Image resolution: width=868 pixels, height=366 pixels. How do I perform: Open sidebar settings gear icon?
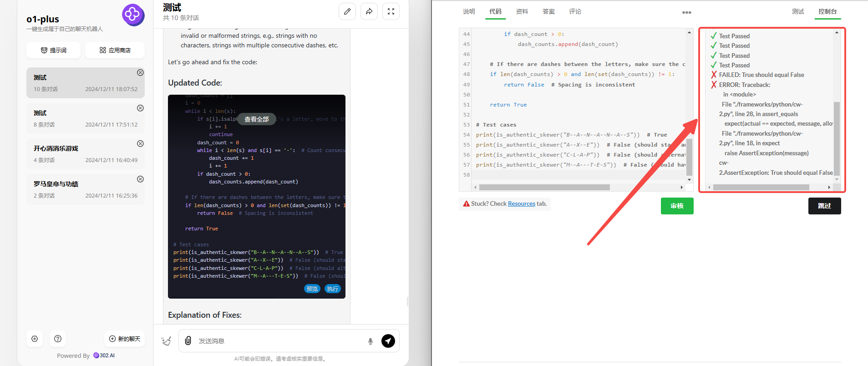[35, 339]
